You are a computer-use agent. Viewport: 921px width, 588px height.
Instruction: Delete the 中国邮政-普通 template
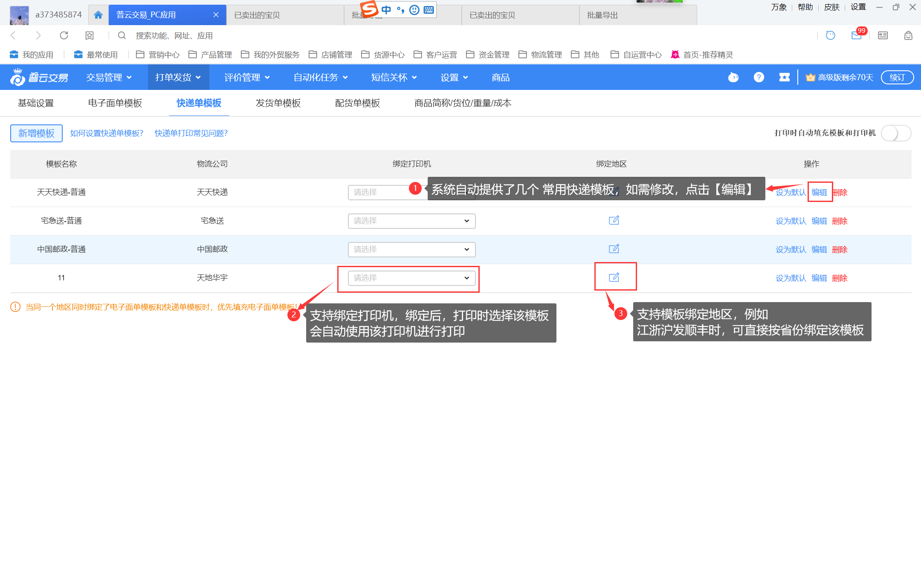(x=840, y=250)
